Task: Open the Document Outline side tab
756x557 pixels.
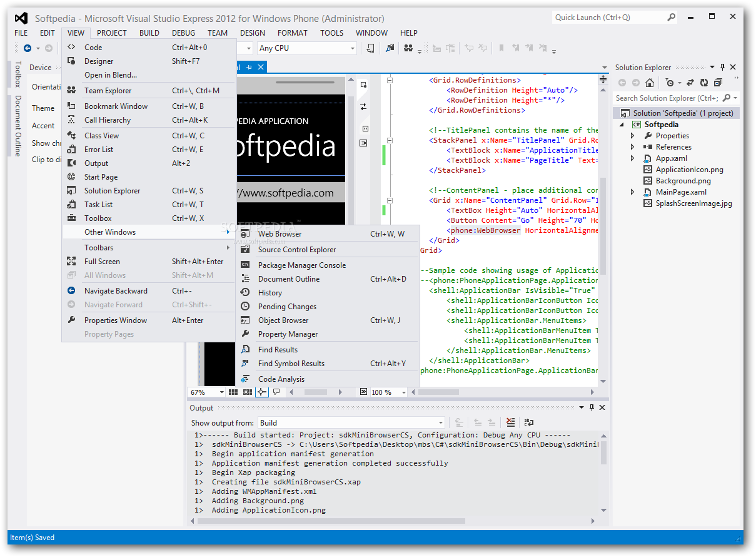Action: pyautogui.click(x=18, y=125)
